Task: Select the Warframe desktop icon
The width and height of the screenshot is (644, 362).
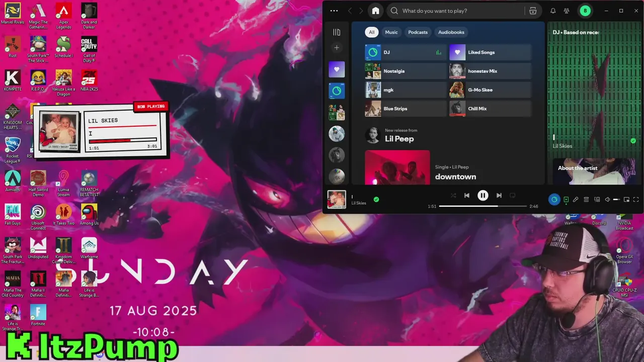Action: (89, 248)
